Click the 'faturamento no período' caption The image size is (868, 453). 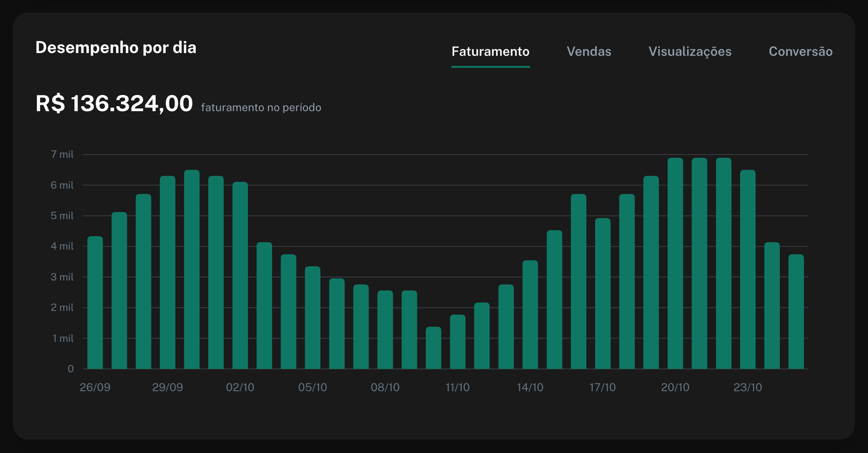click(261, 107)
